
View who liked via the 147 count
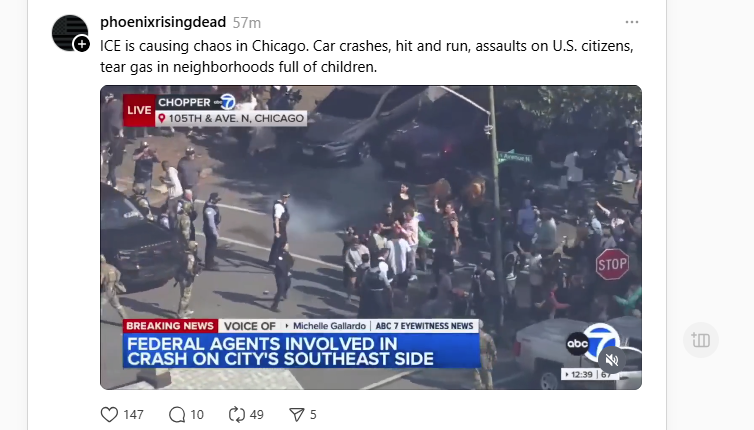133,415
